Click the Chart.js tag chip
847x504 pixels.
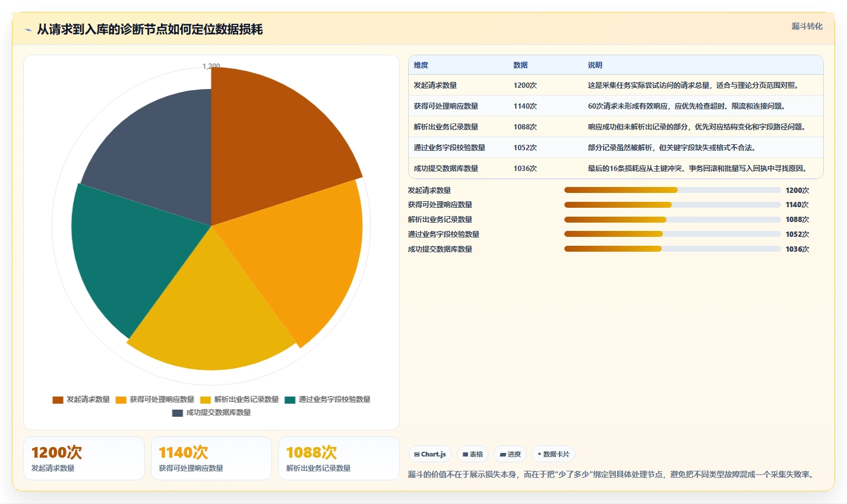coord(430,454)
